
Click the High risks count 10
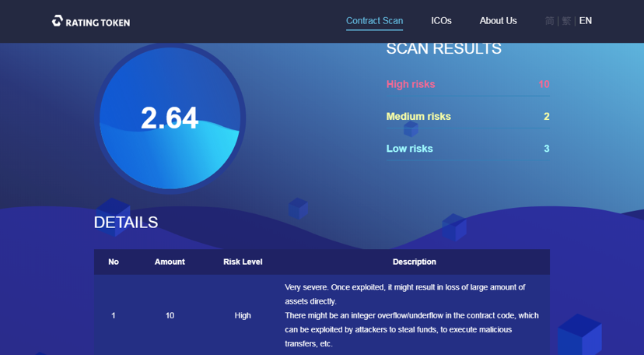click(x=544, y=84)
